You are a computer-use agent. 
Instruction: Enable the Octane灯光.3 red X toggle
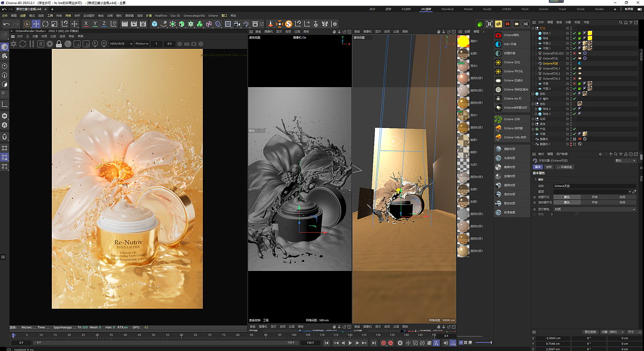click(x=574, y=79)
